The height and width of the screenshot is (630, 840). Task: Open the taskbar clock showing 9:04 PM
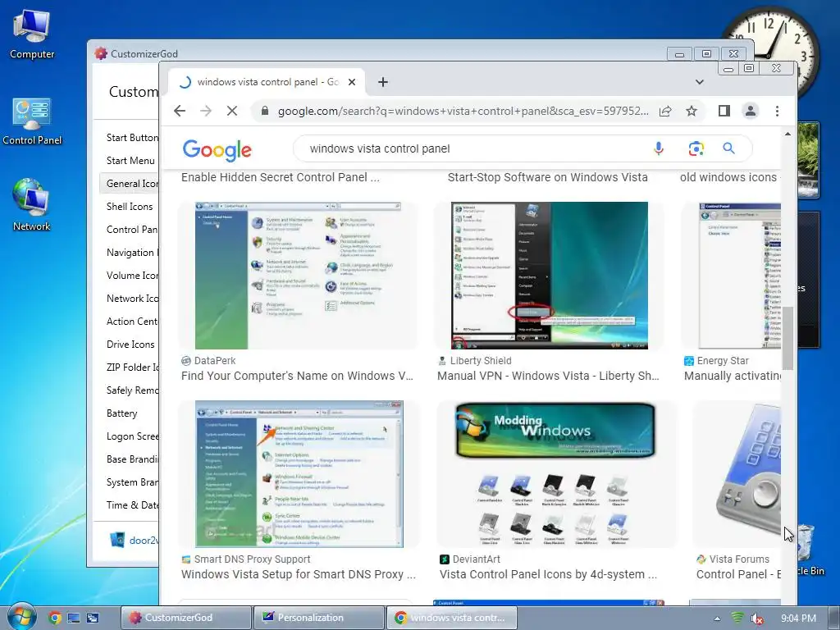798,619
